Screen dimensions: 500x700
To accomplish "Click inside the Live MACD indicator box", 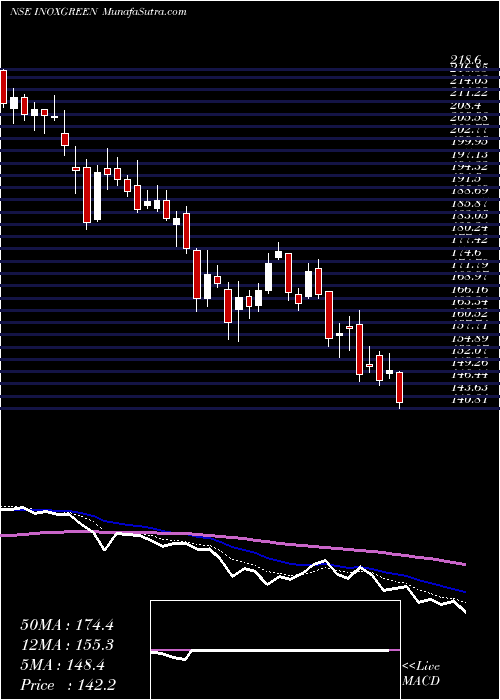I will [275, 650].
